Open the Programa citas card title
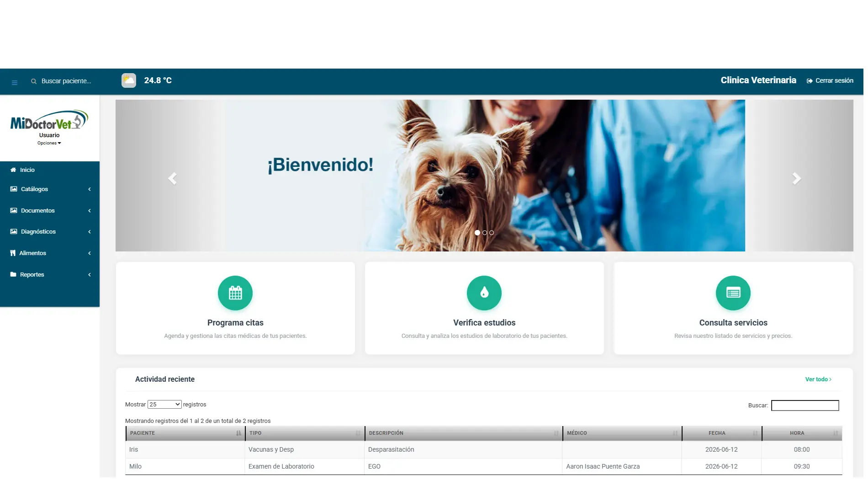 pos(235,323)
